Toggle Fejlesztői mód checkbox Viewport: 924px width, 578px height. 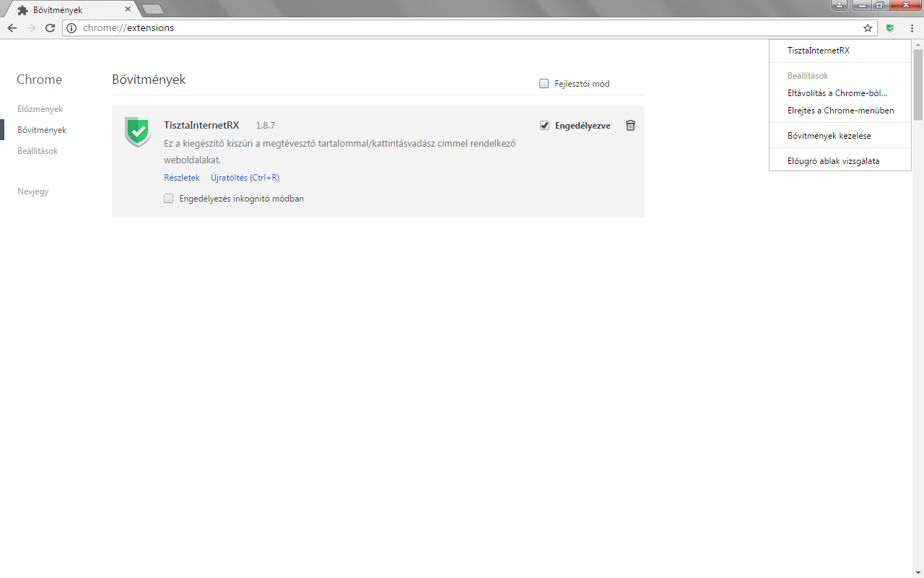[544, 84]
